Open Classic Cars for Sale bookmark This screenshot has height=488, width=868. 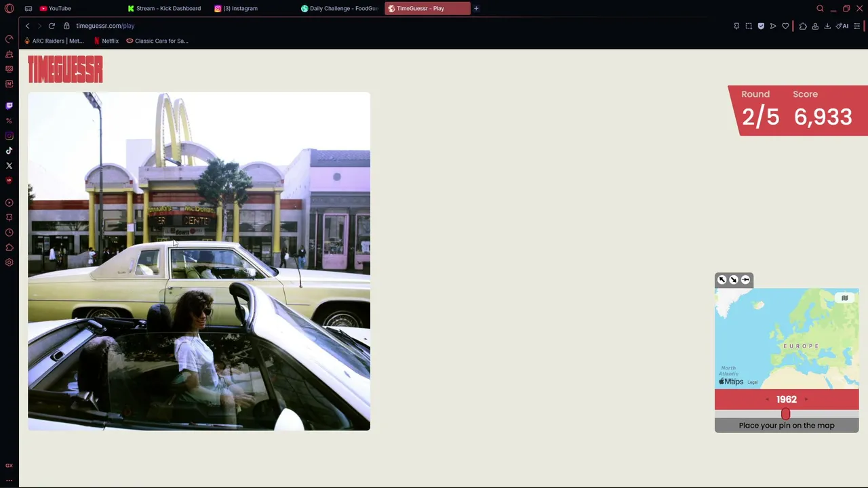[157, 41]
